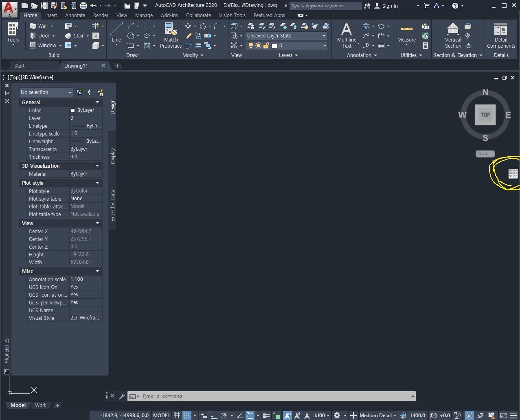The width and height of the screenshot is (520, 420).
Task: Open Detail Components
Action: coord(501,35)
